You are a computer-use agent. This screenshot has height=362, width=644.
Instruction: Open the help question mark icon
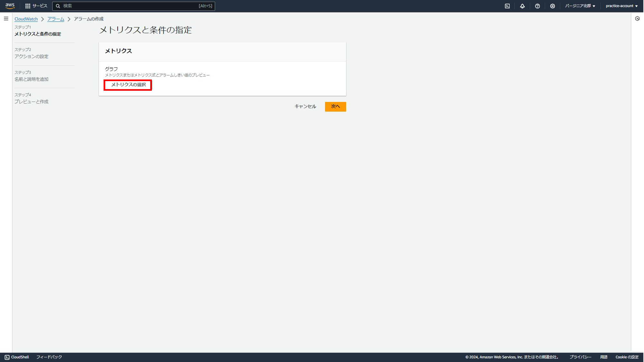[537, 6]
